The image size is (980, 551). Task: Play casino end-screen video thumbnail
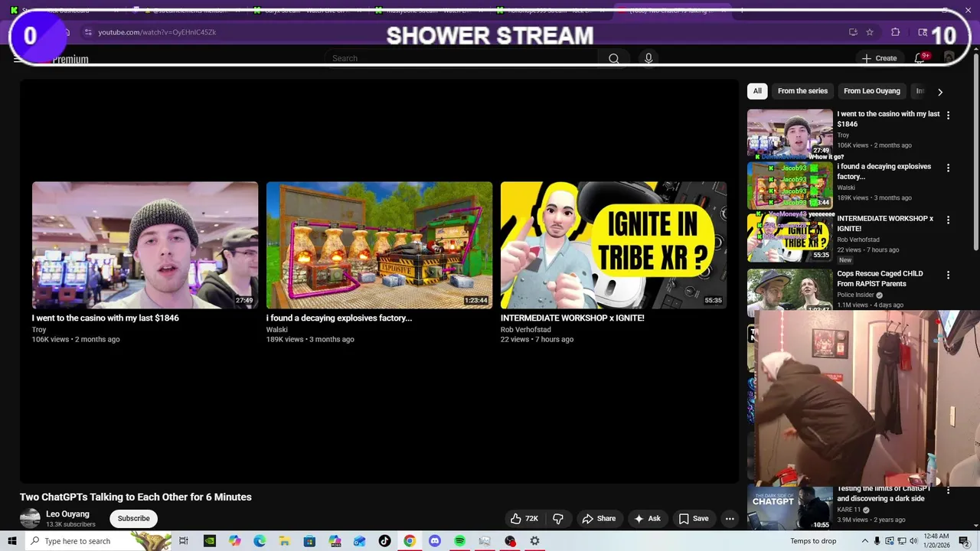pyautogui.click(x=145, y=245)
